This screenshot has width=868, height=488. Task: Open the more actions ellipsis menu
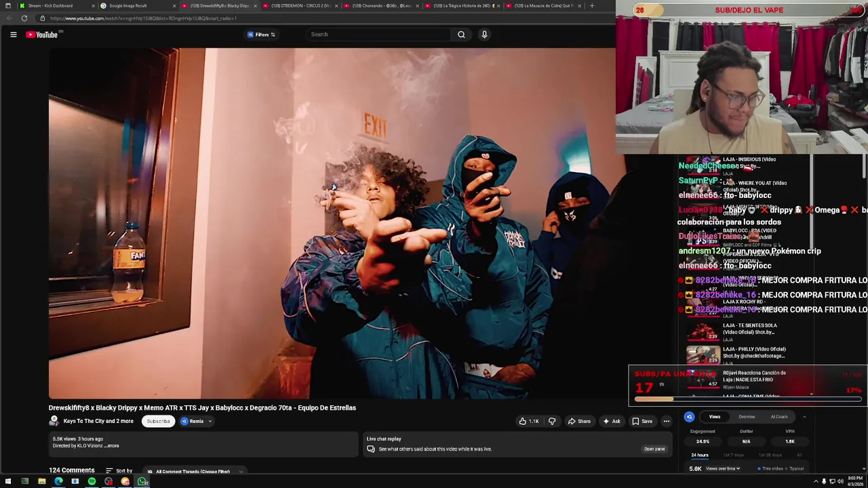pos(666,421)
